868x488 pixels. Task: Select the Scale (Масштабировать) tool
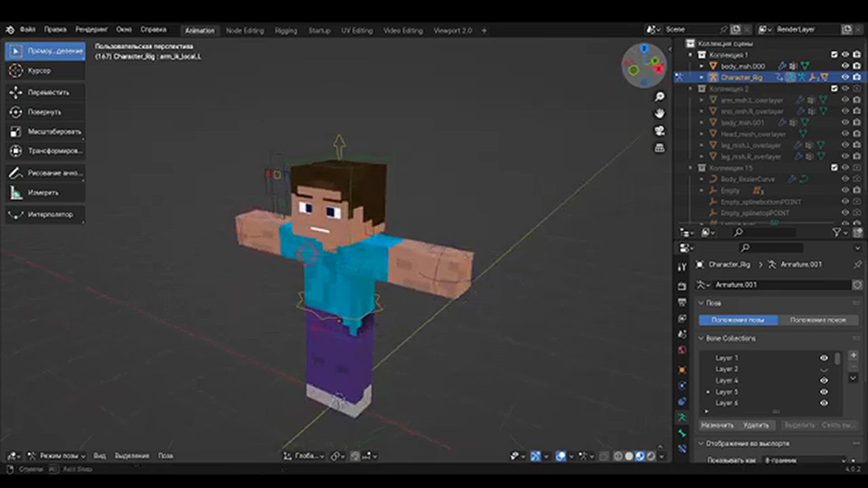(45, 131)
